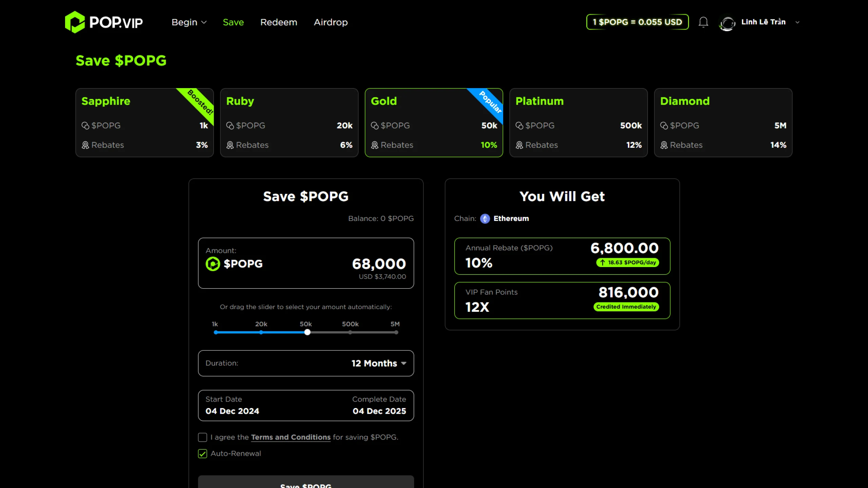Click the Rebates icon in Sapphire card
Screen dimensions: 868x488
(x=85, y=145)
